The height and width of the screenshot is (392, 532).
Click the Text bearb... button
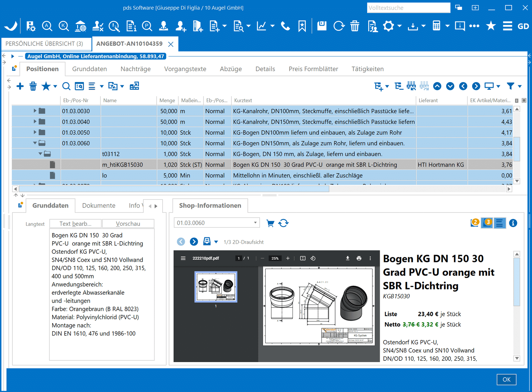[x=75, y=224]
